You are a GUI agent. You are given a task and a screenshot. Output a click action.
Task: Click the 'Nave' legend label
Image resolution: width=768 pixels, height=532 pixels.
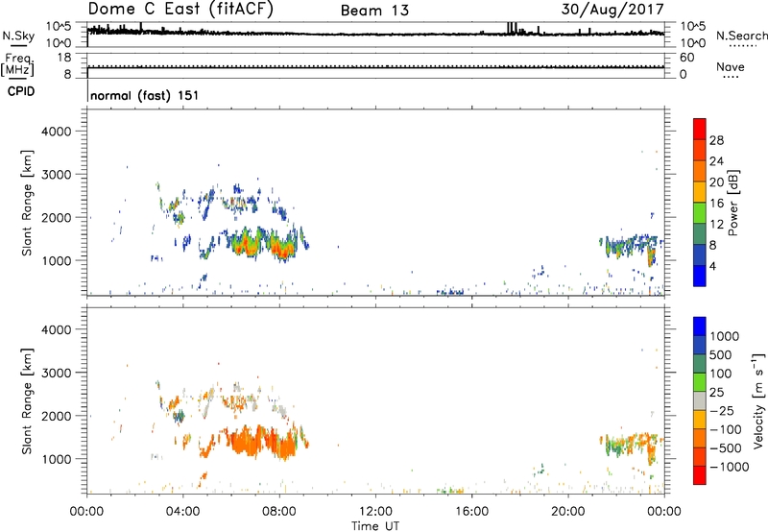[731, 67]
